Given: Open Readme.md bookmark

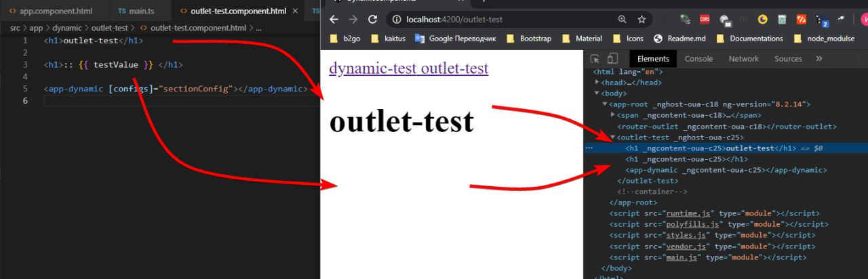Looking at the screenshot, I should pos(681,39).
